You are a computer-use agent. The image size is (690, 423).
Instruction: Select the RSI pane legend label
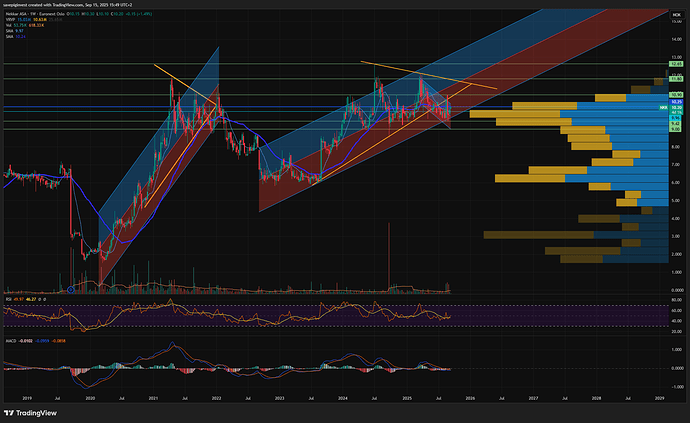(x=8, y=299)
